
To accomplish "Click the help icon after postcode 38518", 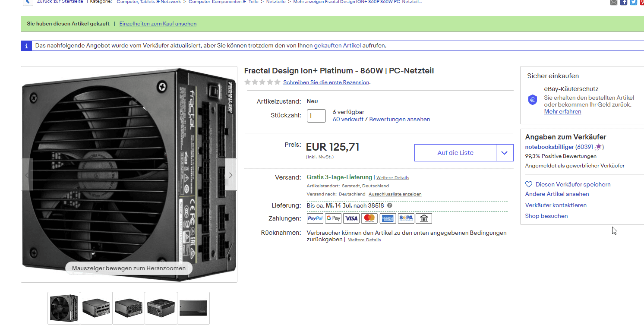I will (x=389, y=206).
